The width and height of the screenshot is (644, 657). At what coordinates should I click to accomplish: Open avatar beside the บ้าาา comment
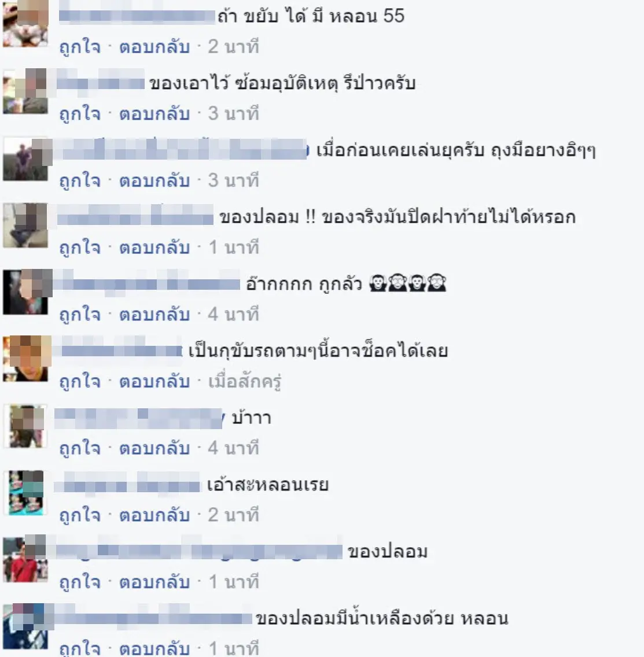(27, 426)
